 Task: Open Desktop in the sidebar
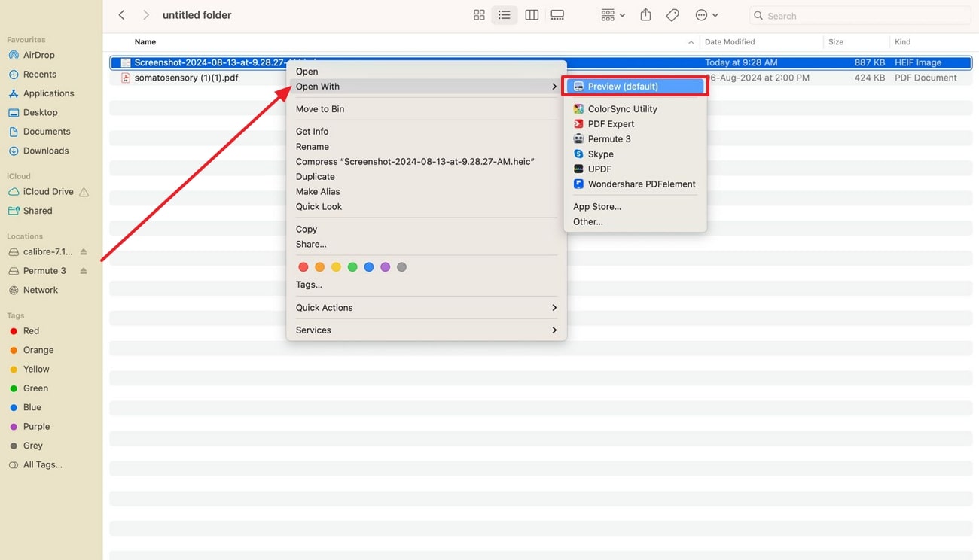pyautogui.click(x=33, y=112)
